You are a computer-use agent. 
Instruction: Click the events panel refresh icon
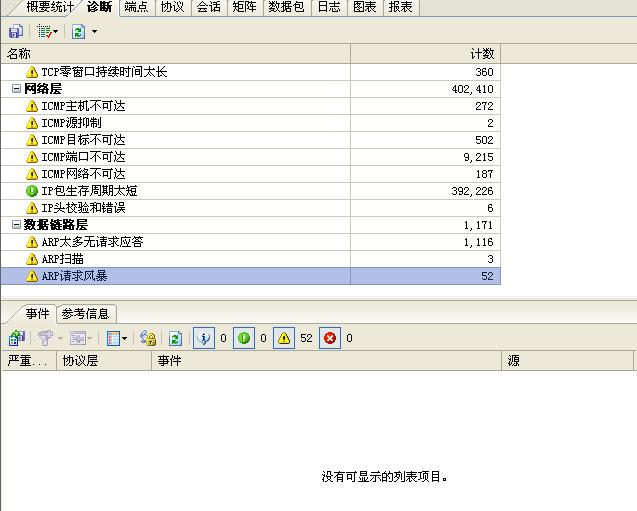pos(176,338)
